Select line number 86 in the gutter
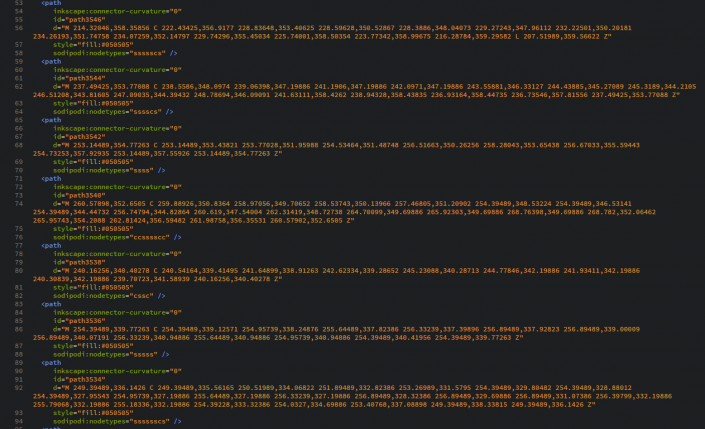This screenshot has height=429, width=705. click(18, 329)
